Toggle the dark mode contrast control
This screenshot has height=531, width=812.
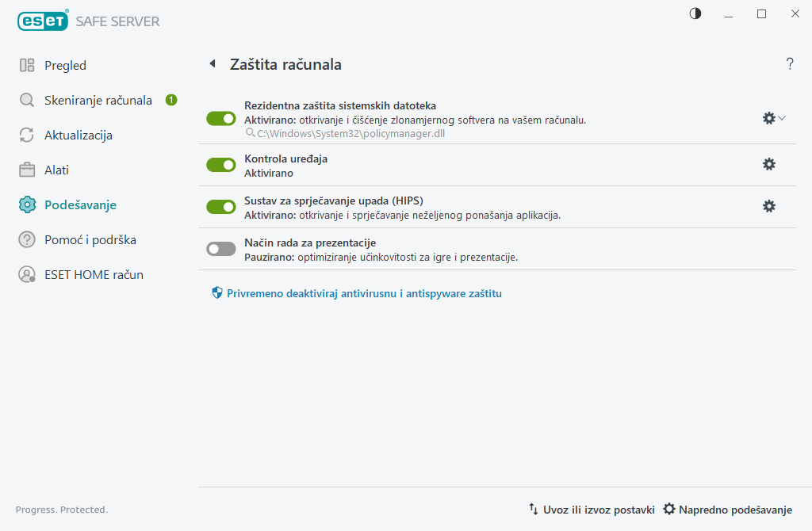tap(695, 13)
